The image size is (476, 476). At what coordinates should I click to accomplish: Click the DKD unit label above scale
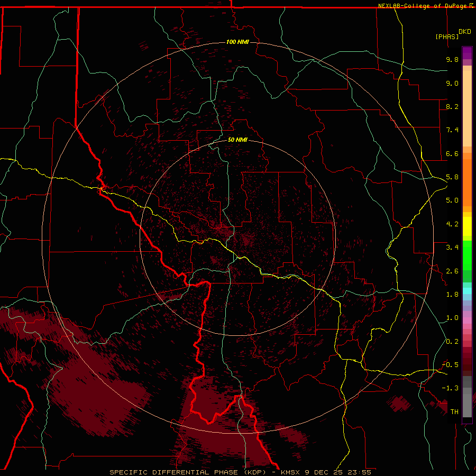click(x=465, y=31)
